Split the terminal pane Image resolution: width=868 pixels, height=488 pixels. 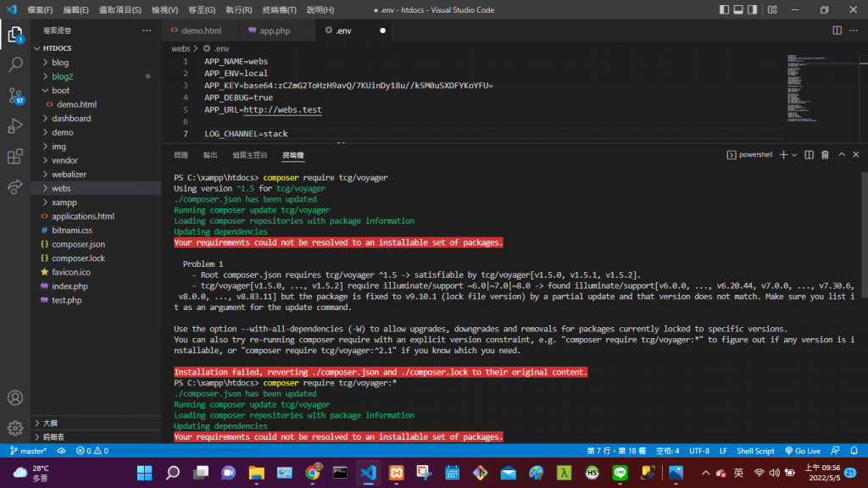click(810, 155)
